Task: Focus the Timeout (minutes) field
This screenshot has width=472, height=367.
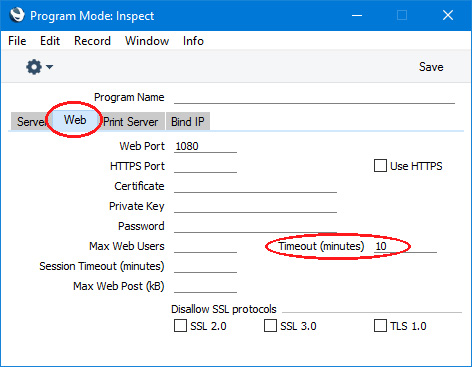Action: click(405, 246)
